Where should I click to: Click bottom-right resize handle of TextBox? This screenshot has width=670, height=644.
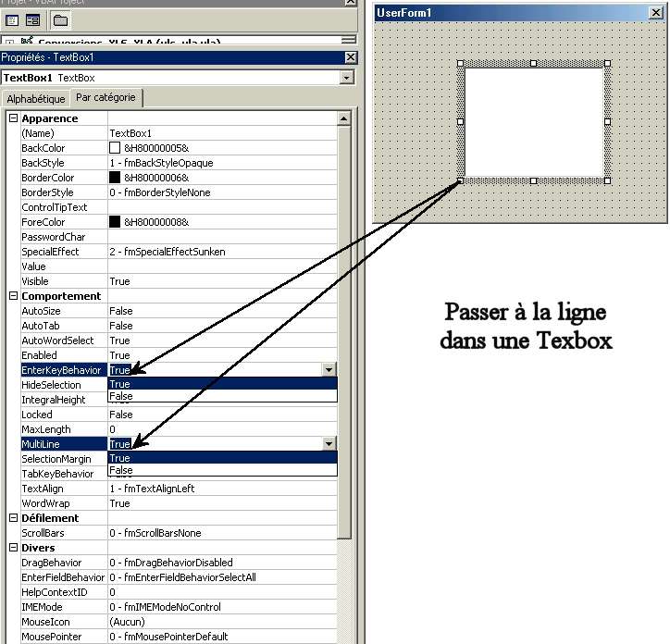click(x=607, y=180)
